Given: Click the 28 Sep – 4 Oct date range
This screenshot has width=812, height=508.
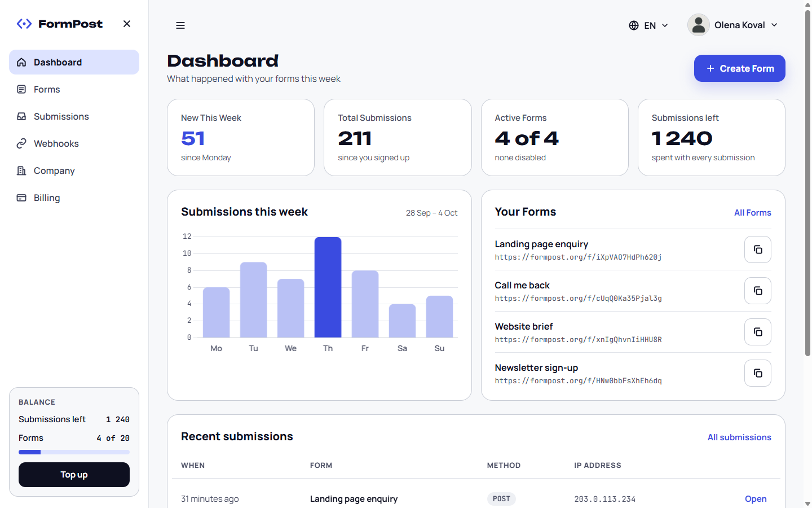Looking at the screenshot, I should coord(431,213).
